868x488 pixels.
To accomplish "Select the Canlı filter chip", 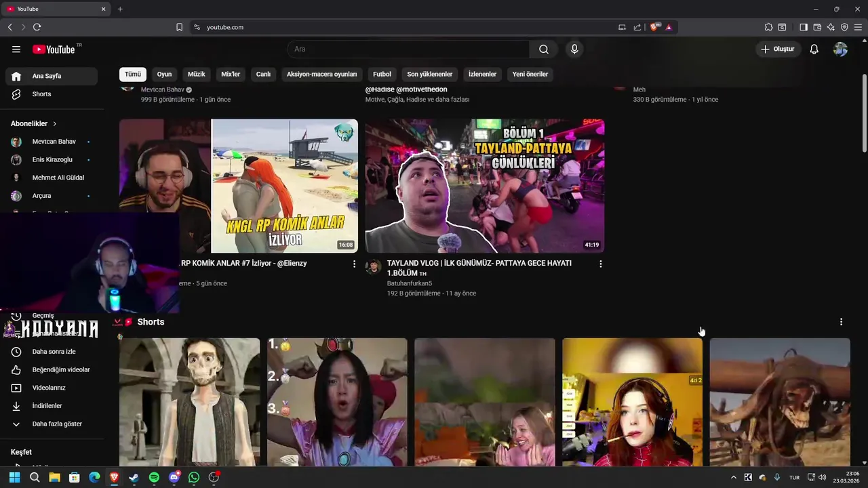I will point(263,75).
